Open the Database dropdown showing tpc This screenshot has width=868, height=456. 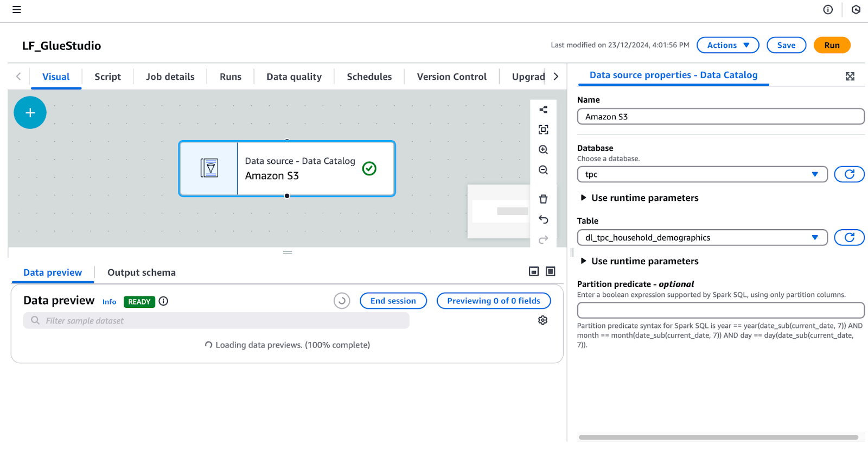click(x=702, y=174)
